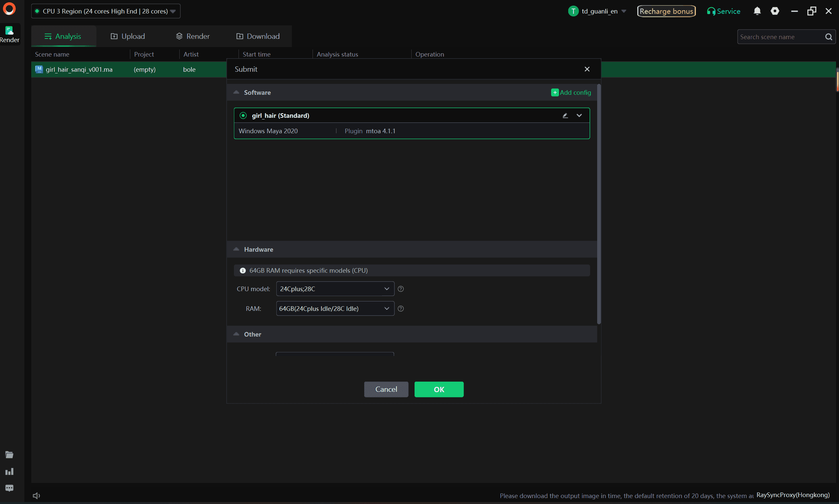Switch to the Upload tab
This screenshot has width=839, height=504.
[128, 36]
